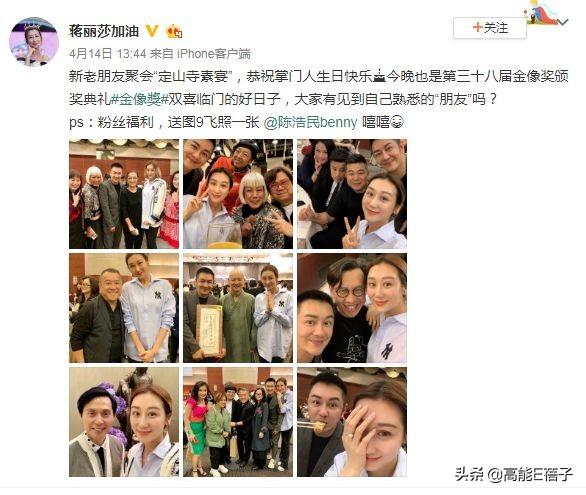Open the username 蒋丽莎加油 link
The width and height of the screenshot is (586, 495).
[104, 31]
